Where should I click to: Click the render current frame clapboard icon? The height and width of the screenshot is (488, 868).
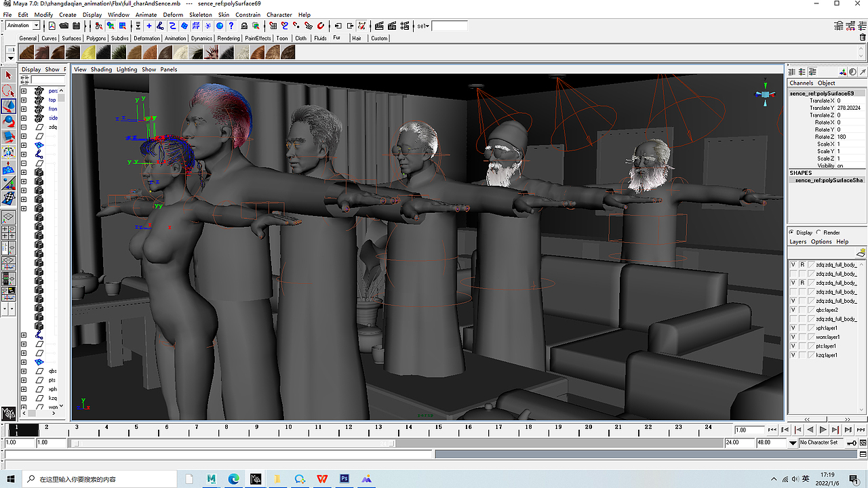(x=380, y=26)
